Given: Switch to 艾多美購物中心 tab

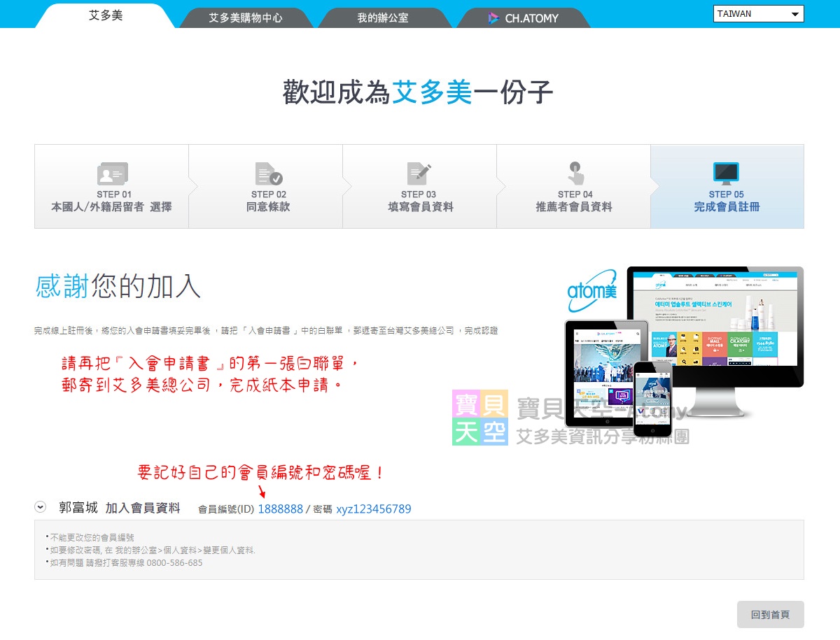Looking at the screenshot, I should pyautogui.click(x=246, y=18).
